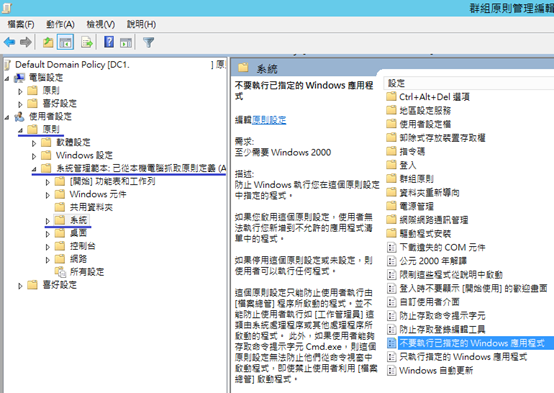The width and height of the screenshot is (554, 393).
Task: Click the Export list toolbar icon
Action: click(87, 43)
